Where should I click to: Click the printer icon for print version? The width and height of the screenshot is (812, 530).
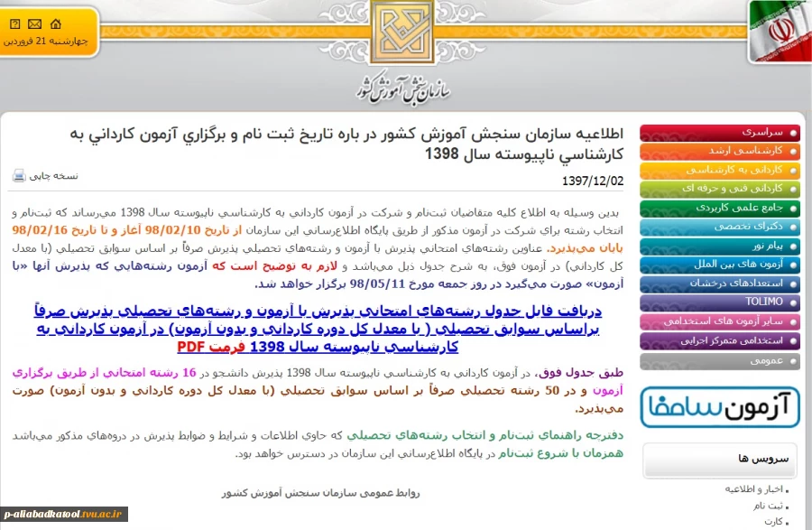coord(19,176)
